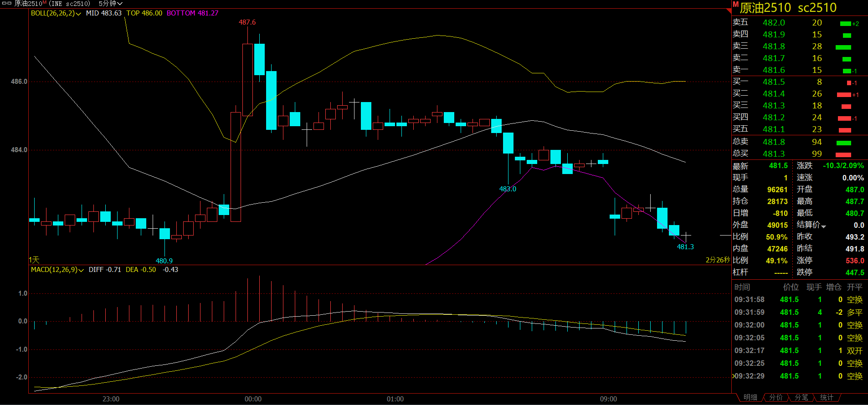Click the chain link icon beside 原油2510
The image size is (868, 405).
[6, 3]
